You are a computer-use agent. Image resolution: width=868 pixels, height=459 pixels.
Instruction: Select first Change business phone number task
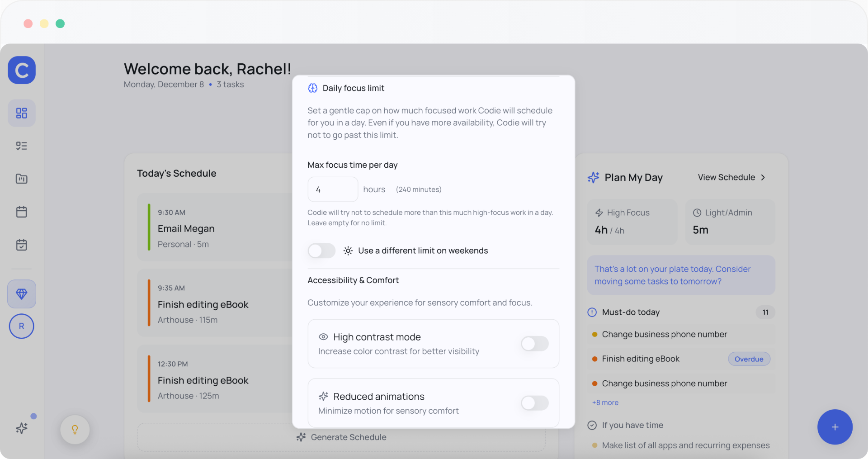coord(681,334)
